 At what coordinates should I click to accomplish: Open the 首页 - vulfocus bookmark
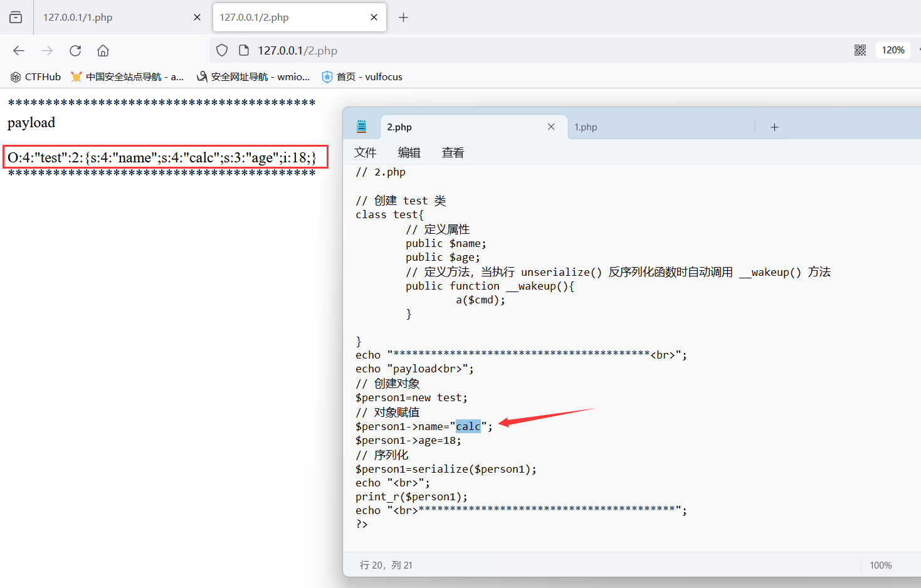point(362,76)
